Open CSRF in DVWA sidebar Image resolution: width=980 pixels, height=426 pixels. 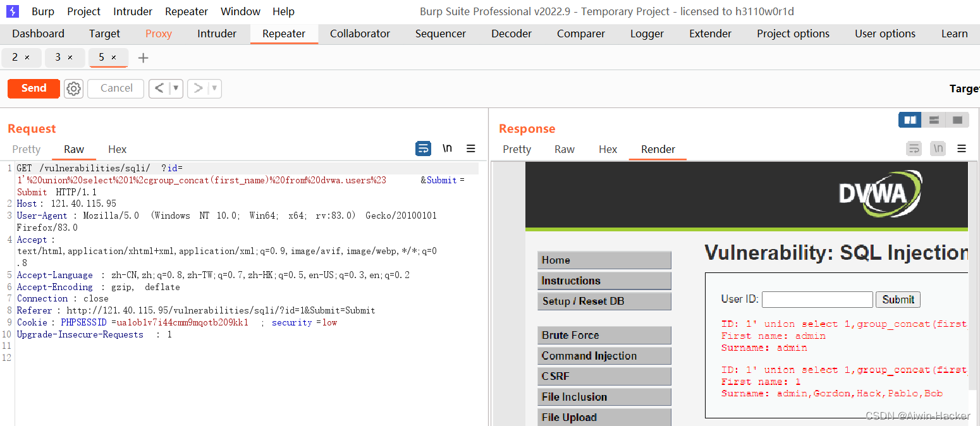coord(604,376)
